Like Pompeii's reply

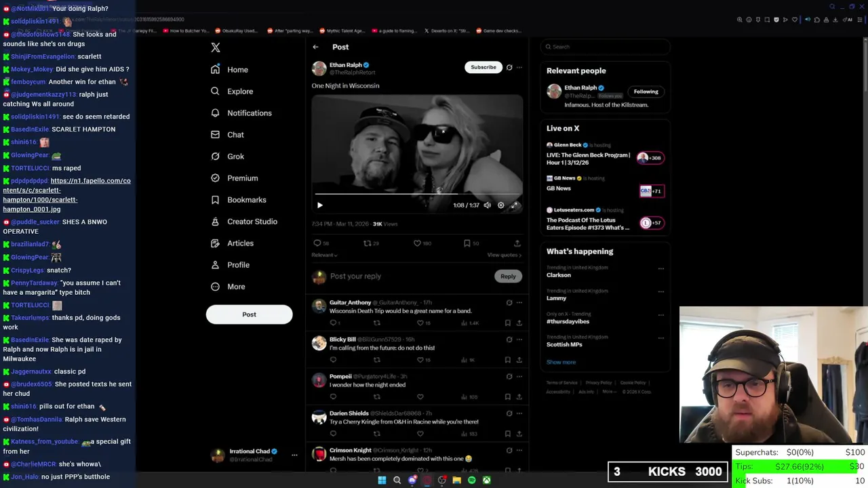420,396
